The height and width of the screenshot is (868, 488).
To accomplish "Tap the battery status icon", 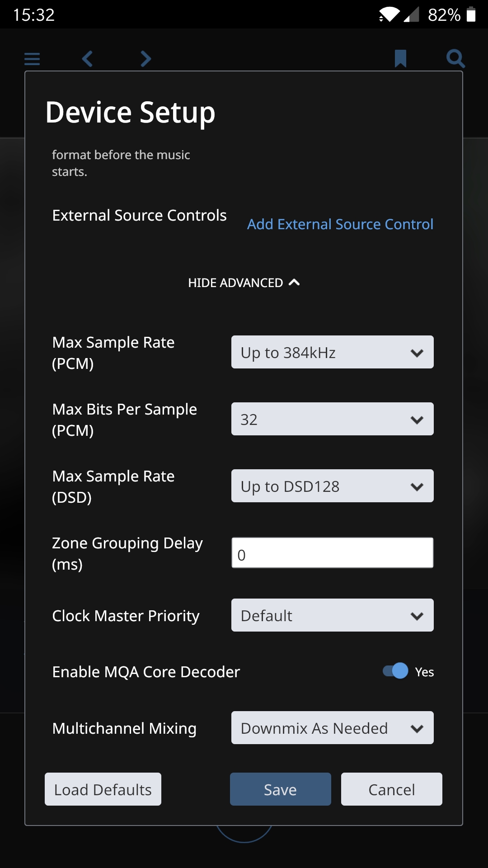I will [x=471, y=14].
